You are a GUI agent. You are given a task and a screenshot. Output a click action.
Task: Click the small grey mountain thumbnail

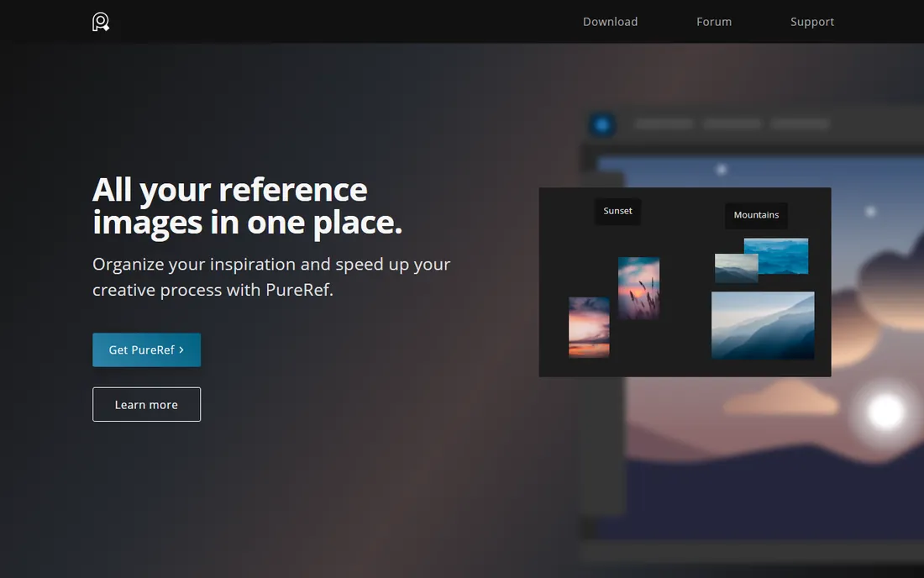(x=736, y=268)
